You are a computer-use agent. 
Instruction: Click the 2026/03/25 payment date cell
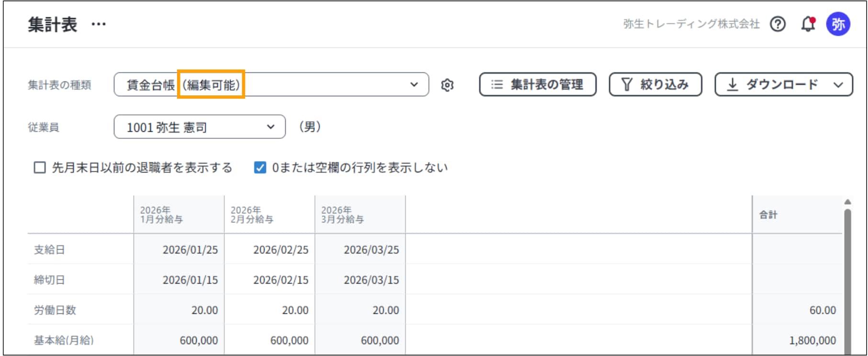pyautogui.click(x=360, y=250)
